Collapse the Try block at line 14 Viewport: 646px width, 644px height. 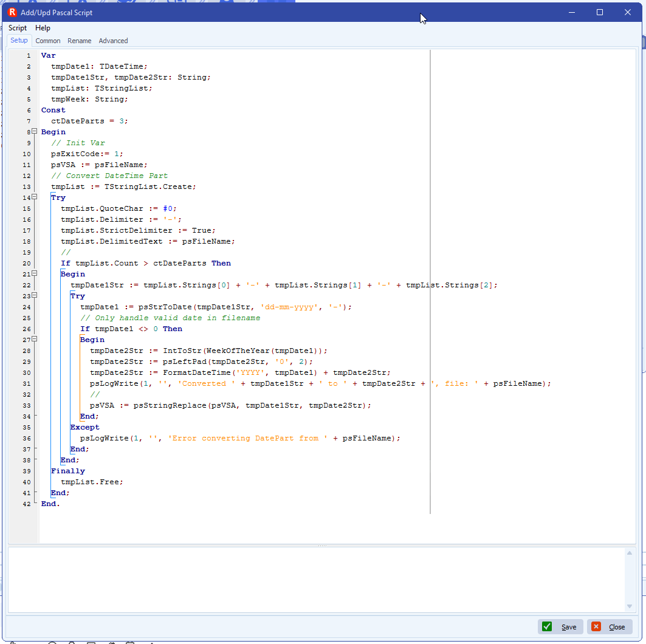(x=35, y=197)
